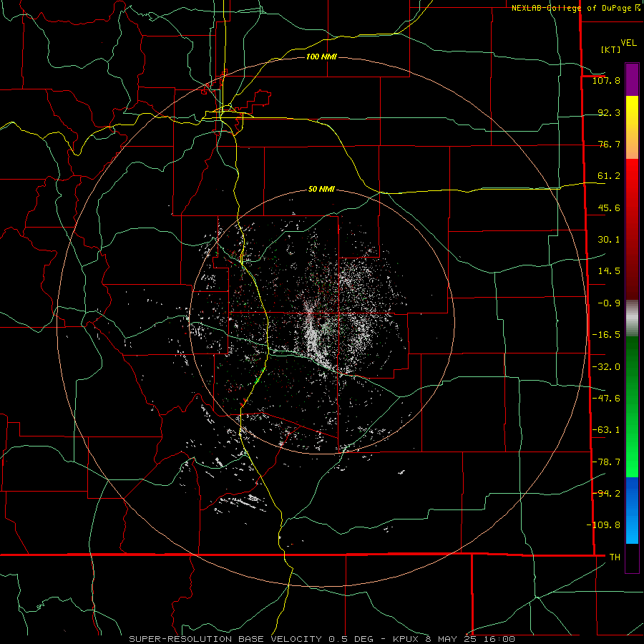644x644 pixels.
Task: Select the -109.8 scale value
Action: pos(603,525)
